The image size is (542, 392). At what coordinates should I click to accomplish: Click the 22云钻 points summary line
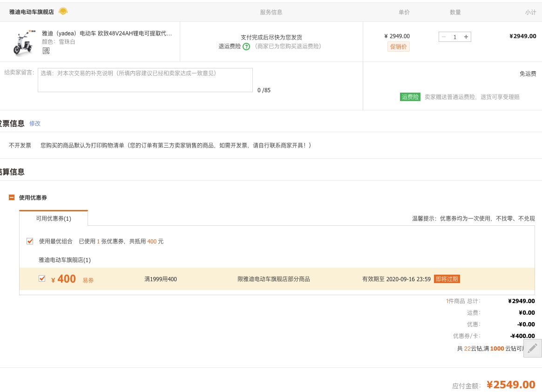point(491,348)
